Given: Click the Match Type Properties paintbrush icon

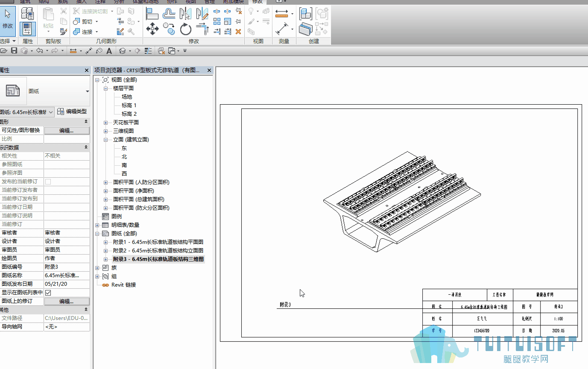Looking at the screenshot, I should [64, 31].
